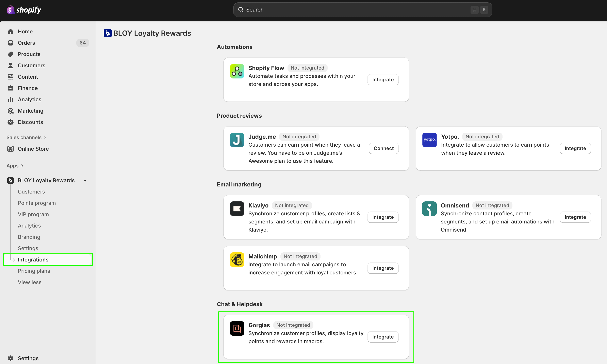
Task: Click the Settings gear icon at bottom
Action: (x=11, y=358)
